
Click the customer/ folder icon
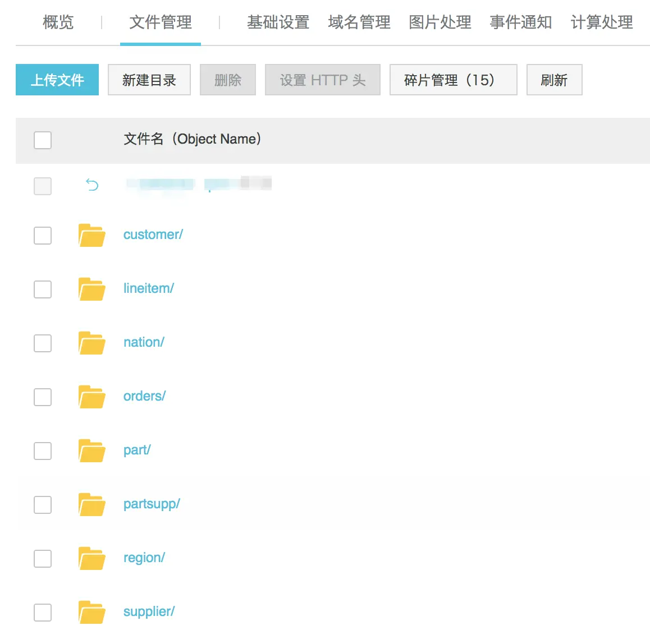pos(91,236)
